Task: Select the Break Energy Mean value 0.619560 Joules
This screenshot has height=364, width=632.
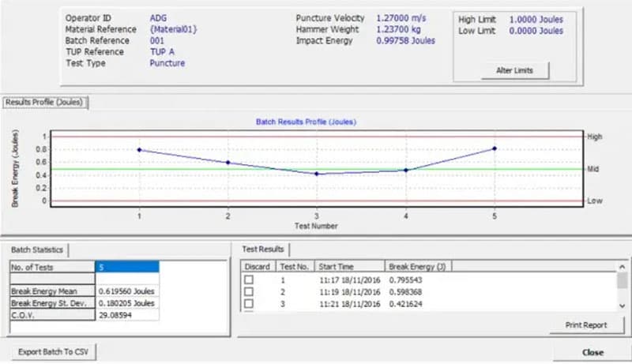Action: coord(127,291)
